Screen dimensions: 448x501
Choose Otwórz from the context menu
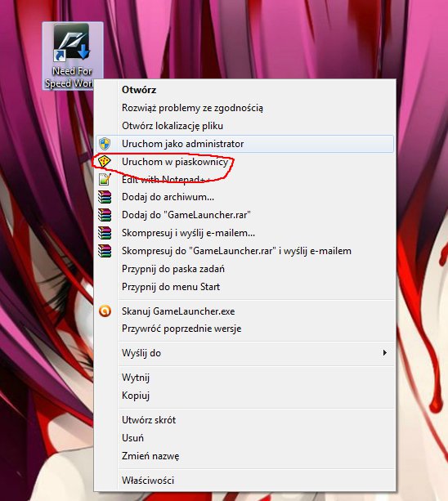coord(244,90)
